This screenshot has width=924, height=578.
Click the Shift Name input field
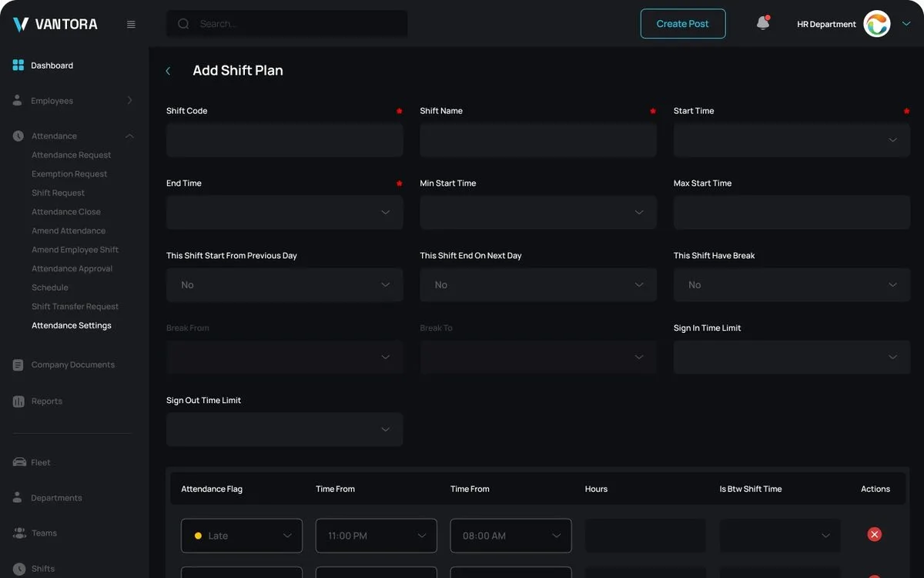click(538, 140)
